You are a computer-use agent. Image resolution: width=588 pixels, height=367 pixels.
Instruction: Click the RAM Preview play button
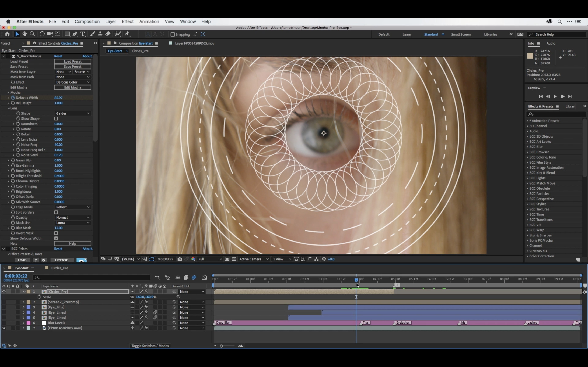[x=555, y=96]
